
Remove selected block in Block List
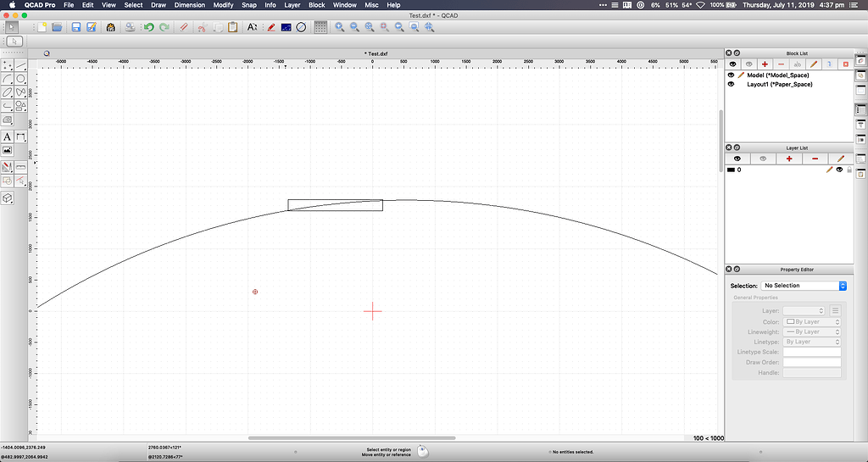781,64
